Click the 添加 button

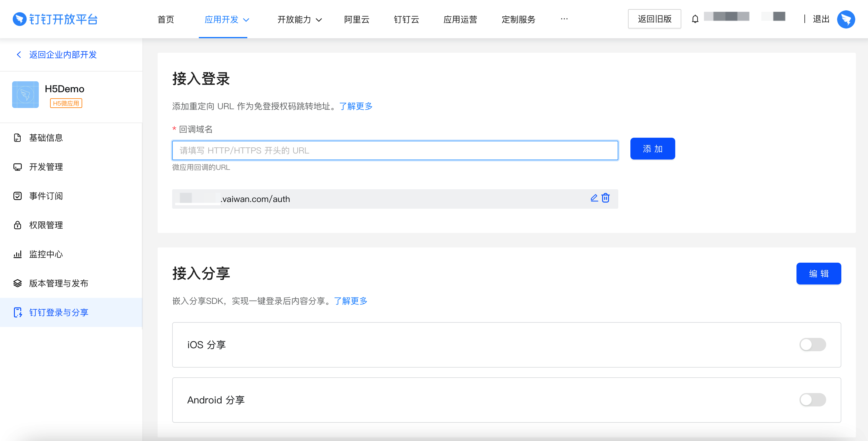652,149
